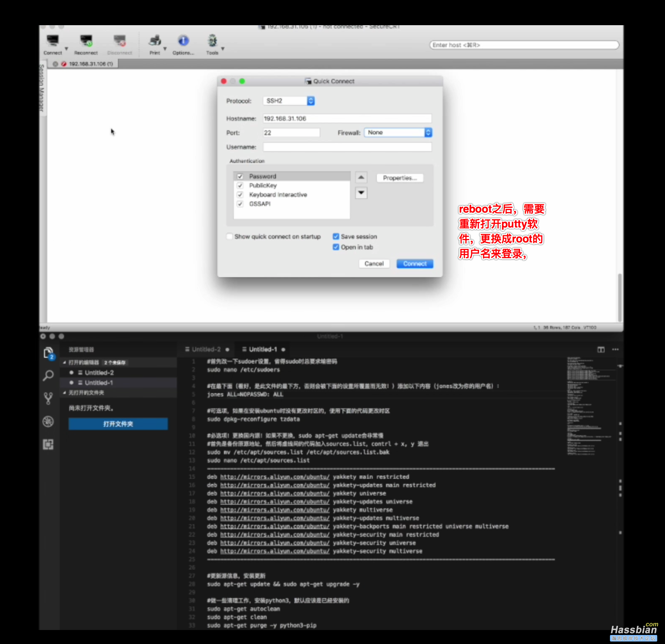Viewport: 665px width, 644px height.
Task: Toggle the Open in tab checkbox
Action: 336,247
